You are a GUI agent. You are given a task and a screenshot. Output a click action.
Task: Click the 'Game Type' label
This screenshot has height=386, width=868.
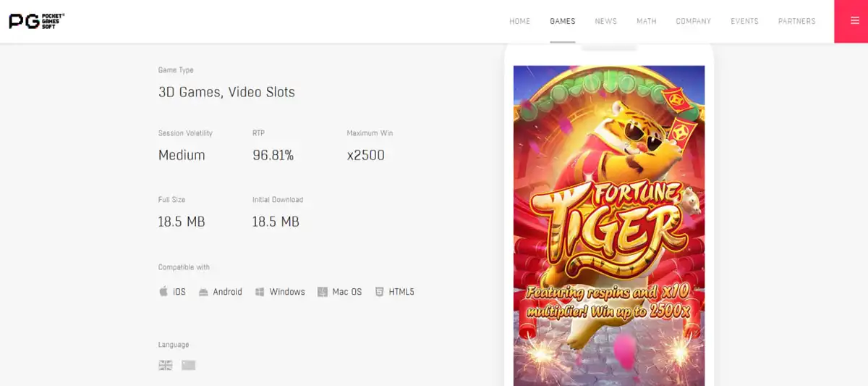[x=176, y=70]
